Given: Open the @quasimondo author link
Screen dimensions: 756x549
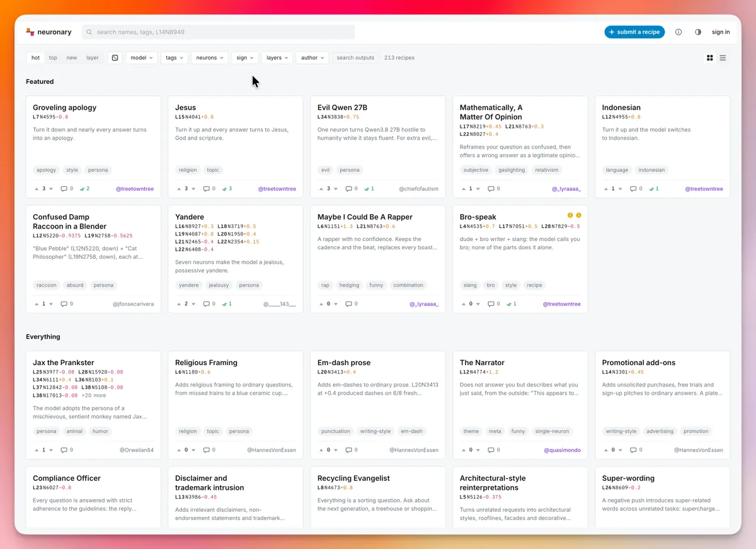Looking at the screenshot, I should 562,450.
